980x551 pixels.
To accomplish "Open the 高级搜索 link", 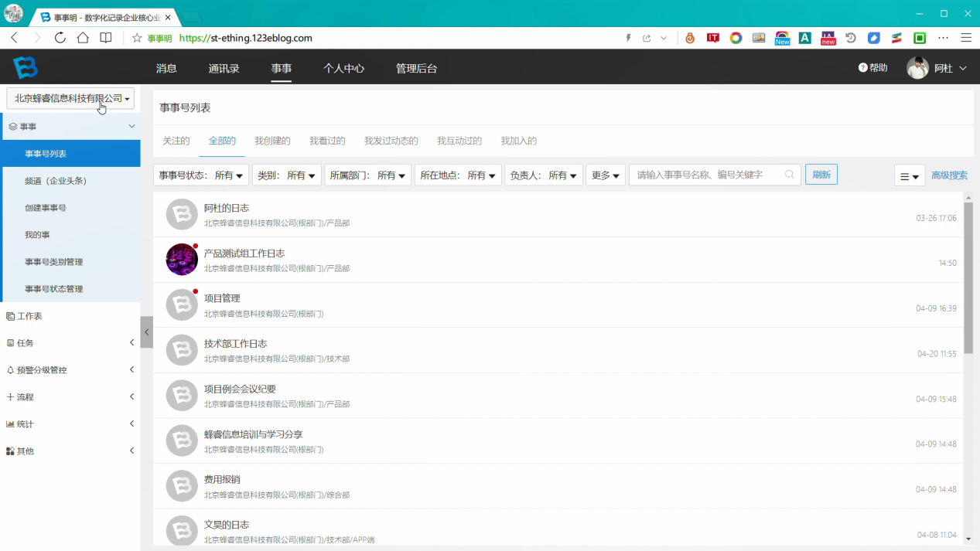I will (x=949, y=175).
